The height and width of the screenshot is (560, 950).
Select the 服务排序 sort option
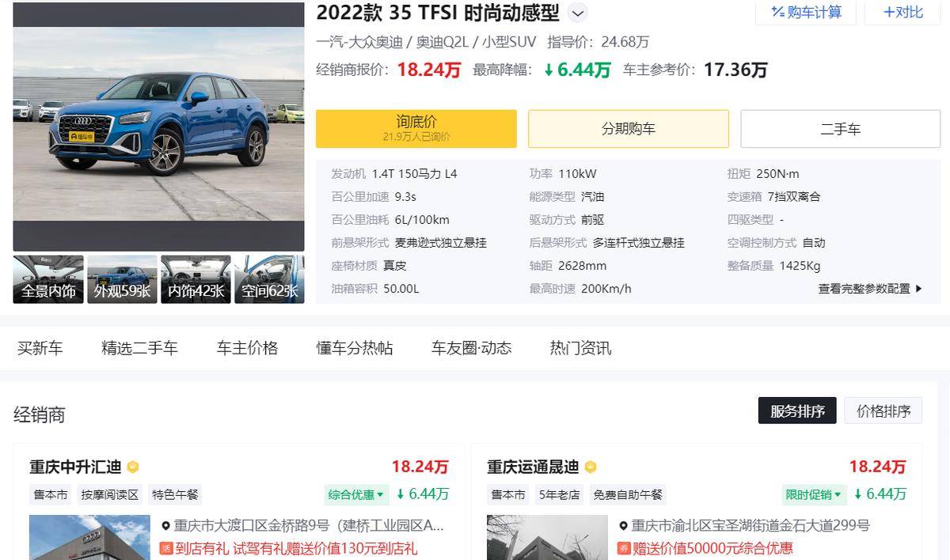797,411
